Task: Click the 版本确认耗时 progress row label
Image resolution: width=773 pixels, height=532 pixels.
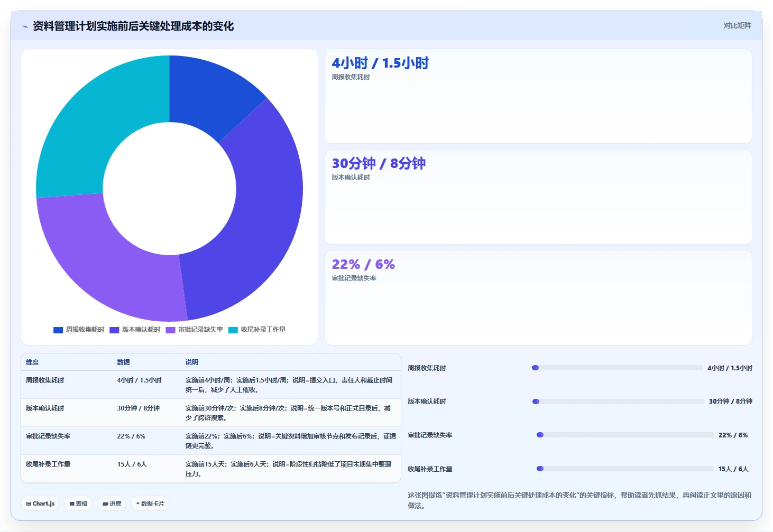Action: [427, 402]
